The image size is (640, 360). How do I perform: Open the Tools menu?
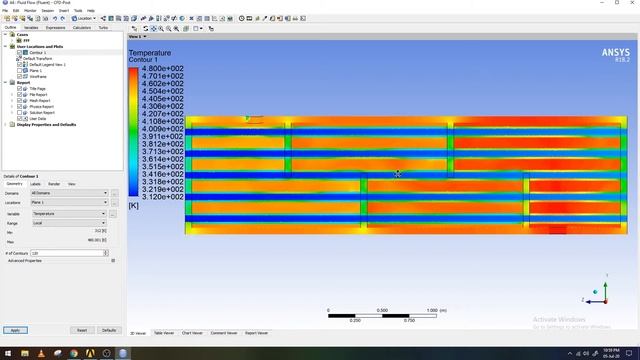tap(78, 11)
